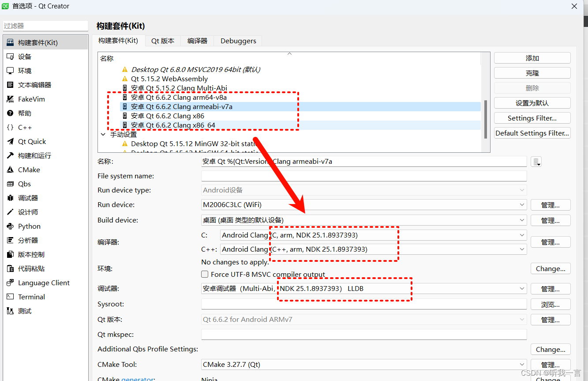Click 管理... button next to Run device
Viewport: 588px width, 381px height.
[x=551, y=205]
